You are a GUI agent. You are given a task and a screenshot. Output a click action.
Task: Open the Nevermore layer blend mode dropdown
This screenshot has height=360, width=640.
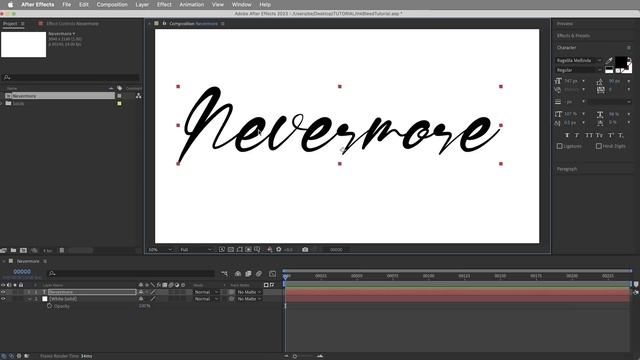pos(207,292)
